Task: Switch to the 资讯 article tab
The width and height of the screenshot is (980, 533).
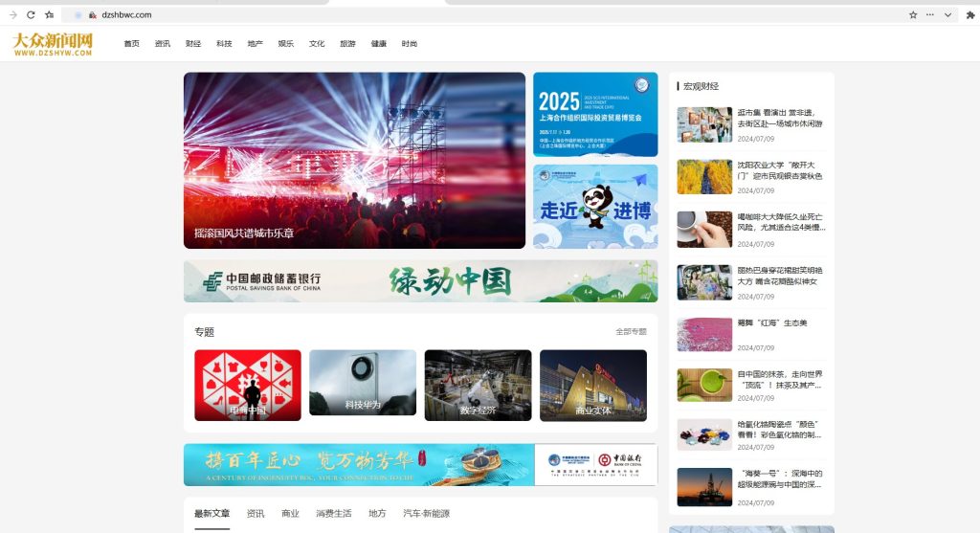Action: click(256, 514)
